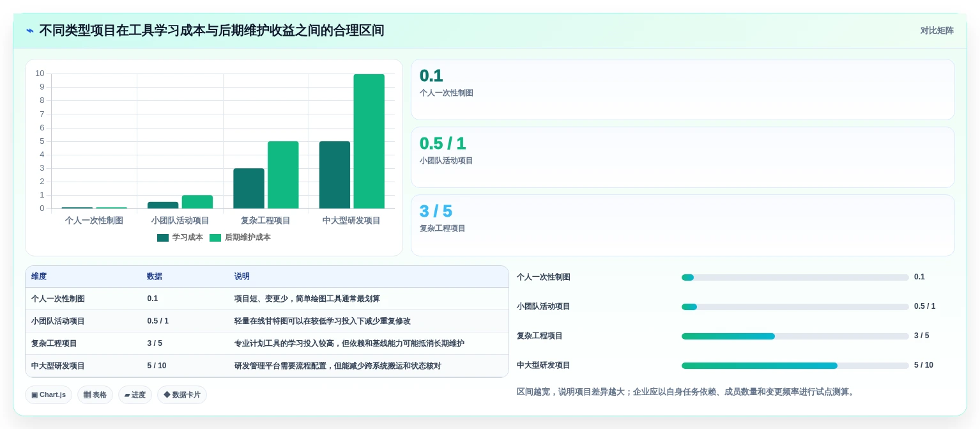The width and height of the screenshot is (980, 429).
Task: Click the 5 / 10 value beside progress bar
Action: 924,365
